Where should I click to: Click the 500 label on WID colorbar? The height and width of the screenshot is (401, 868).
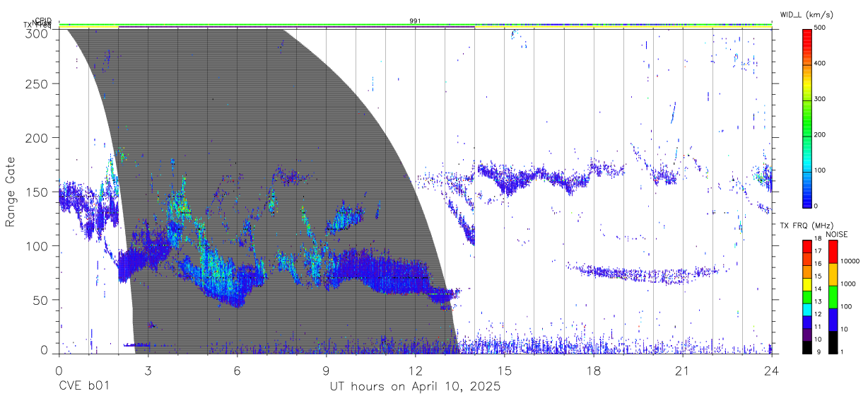pyautogui.click(x=820, y=28)
